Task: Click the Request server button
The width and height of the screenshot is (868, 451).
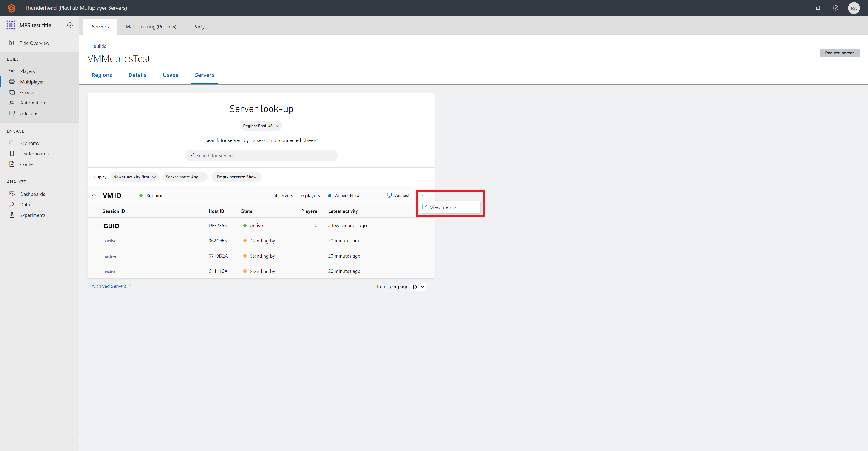Action: pyautogui.click(x=839, y=53)
